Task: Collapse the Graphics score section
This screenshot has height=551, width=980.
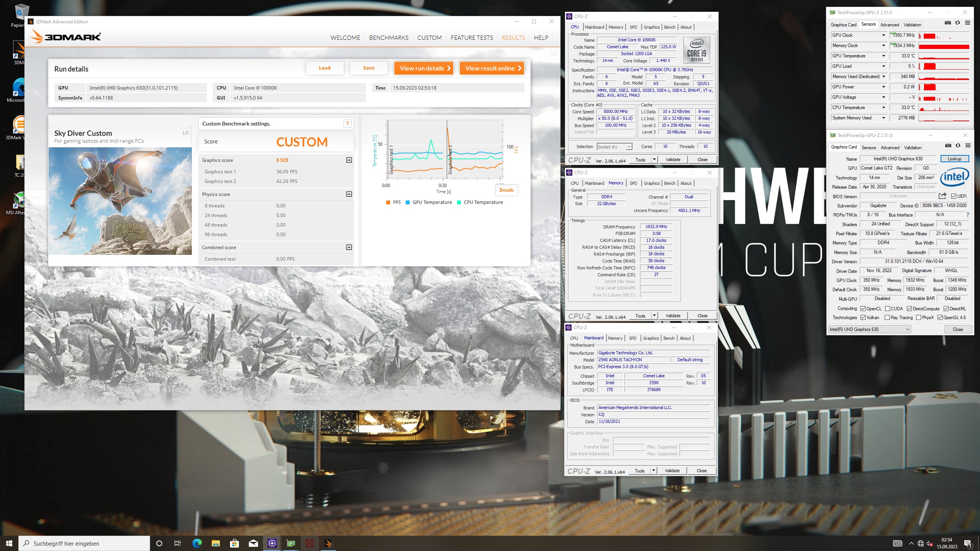Action: pyautogui.click(x=349, y=160)
